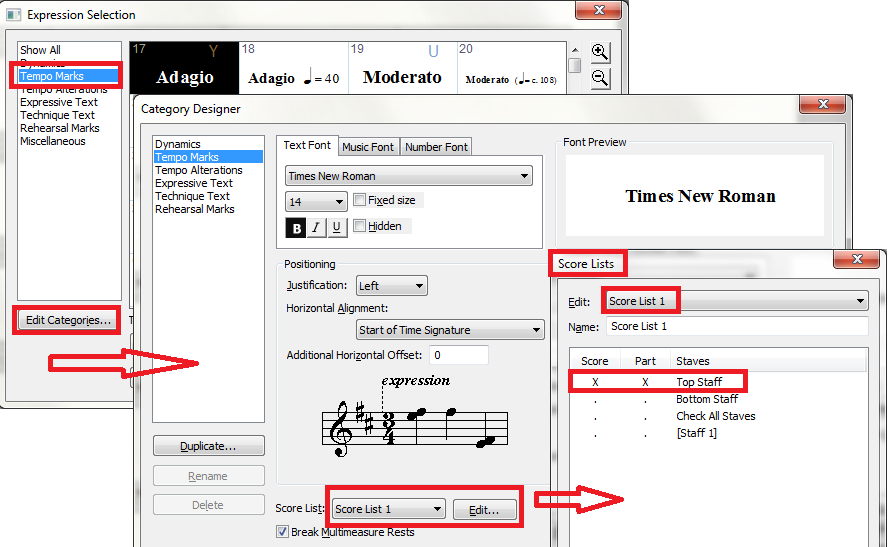Viewport: 891px width, 547px height.
Task: Open the Times New Roman font dropdown
Action: point(408,176)
